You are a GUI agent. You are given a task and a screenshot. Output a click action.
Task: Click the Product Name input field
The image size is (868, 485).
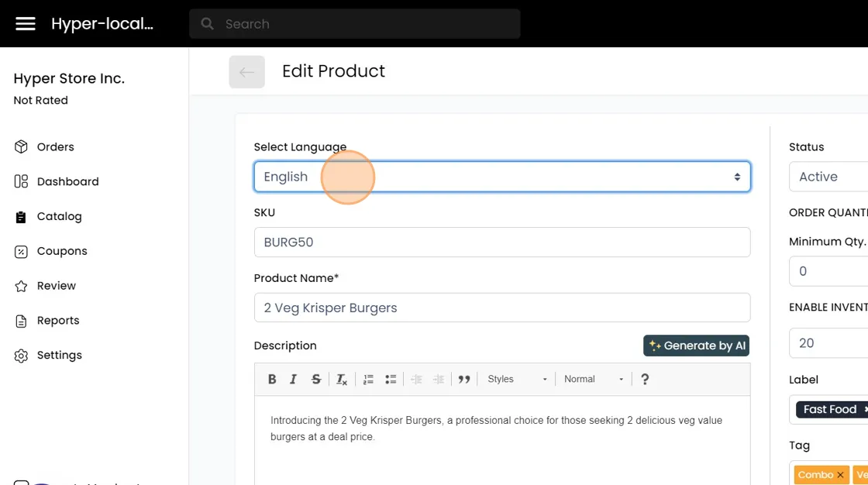[502, 308]
